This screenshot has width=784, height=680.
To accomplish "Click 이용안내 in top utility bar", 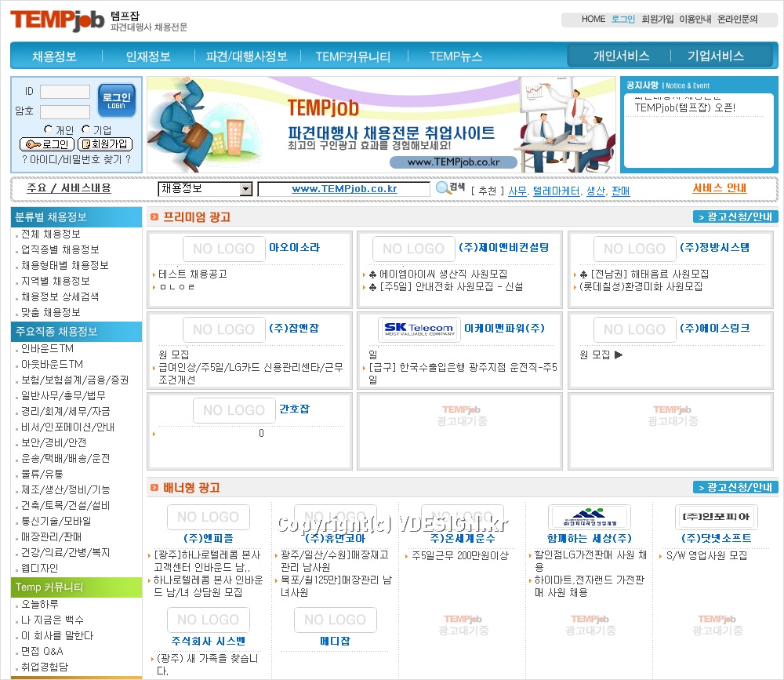I will (695, 19).
